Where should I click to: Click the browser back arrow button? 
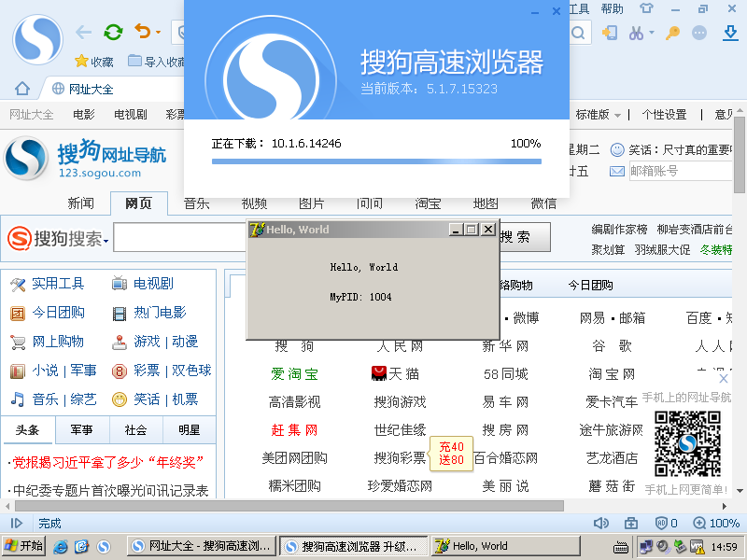click(84, 33)
